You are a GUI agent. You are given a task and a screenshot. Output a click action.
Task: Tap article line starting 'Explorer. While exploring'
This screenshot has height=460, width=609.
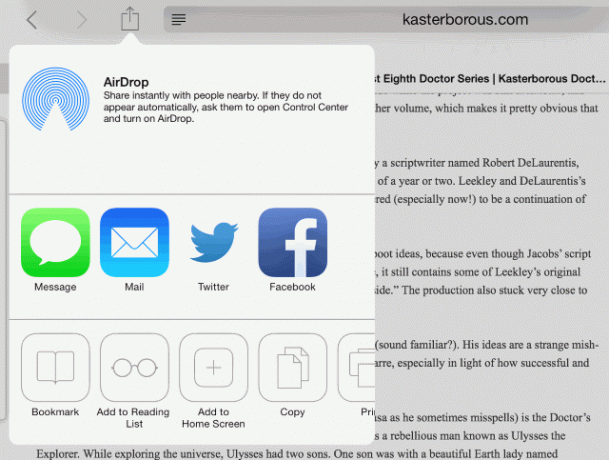(x=297, y=453)
